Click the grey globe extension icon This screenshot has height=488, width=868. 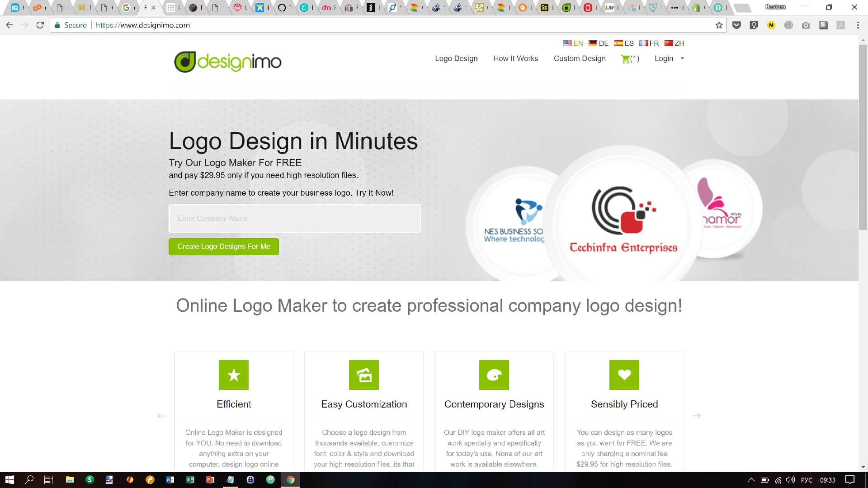point(788,25)
